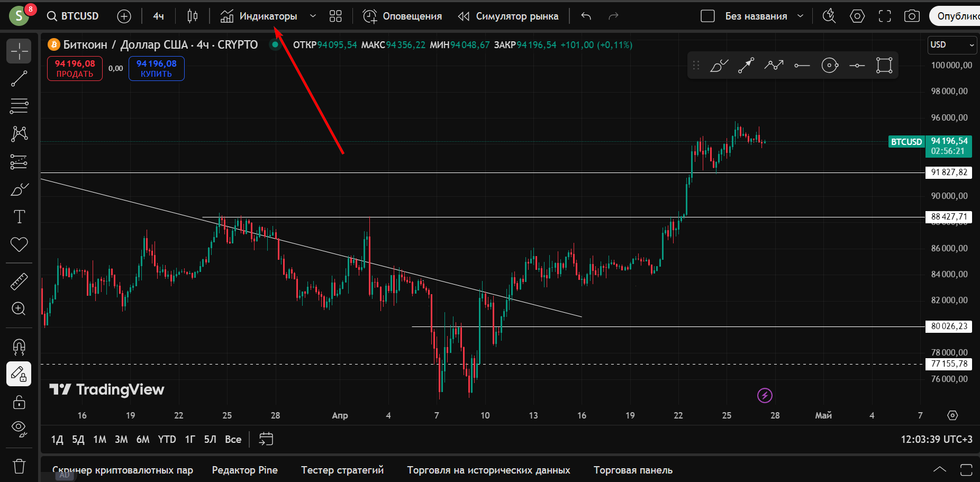Open the Редактор Pine tab
Image resolution: width=980 pixels, height=482 pixels.
coord(245,470)
